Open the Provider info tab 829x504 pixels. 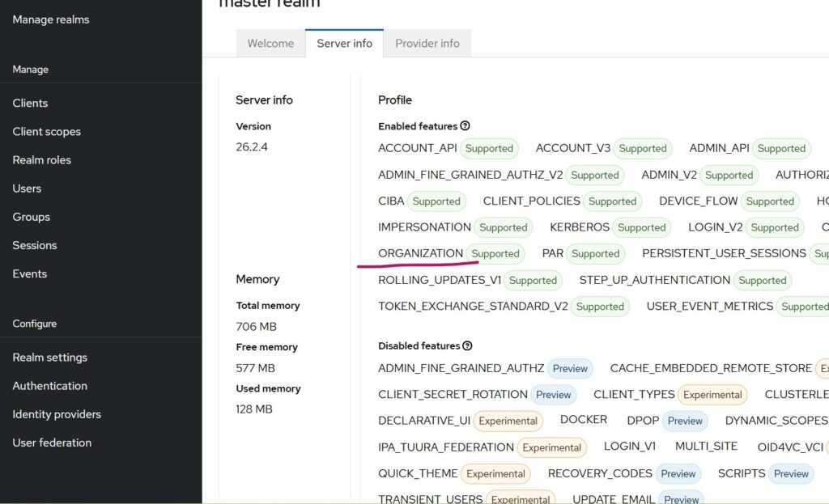(427, 43)
